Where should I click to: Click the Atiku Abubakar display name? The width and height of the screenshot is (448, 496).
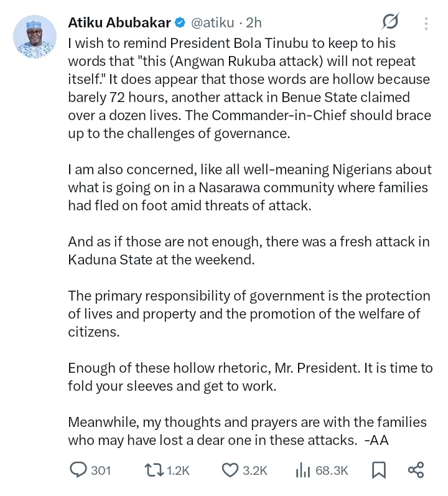118,23
